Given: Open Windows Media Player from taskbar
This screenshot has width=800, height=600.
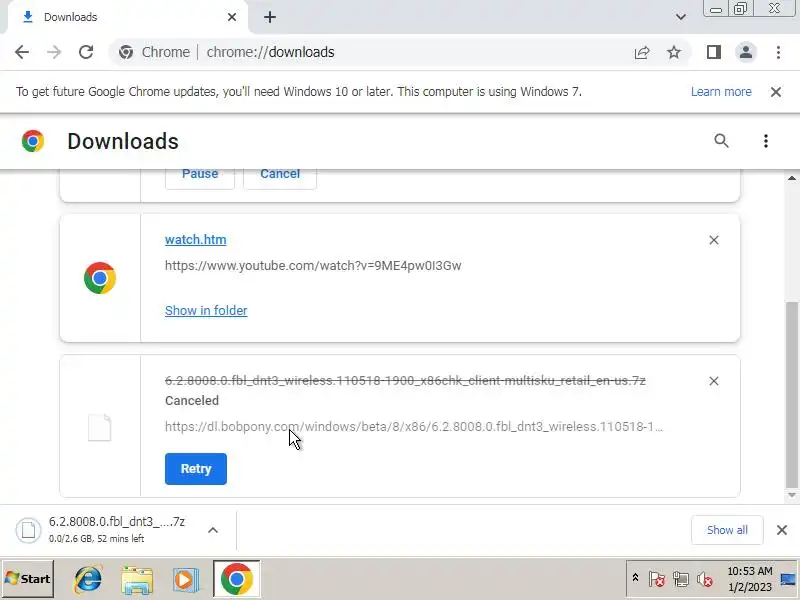Looking at the screenshot, I should pos(186,580).
